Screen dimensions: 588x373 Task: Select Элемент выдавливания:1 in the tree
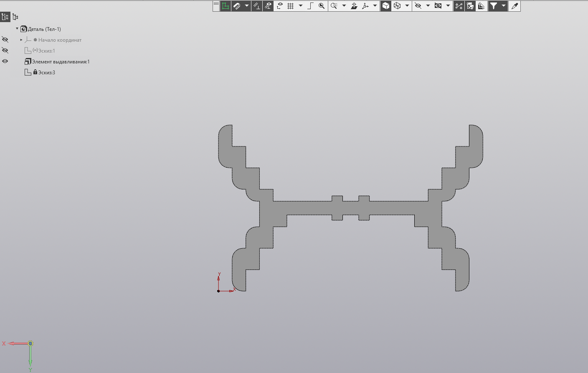pos(61,62)
